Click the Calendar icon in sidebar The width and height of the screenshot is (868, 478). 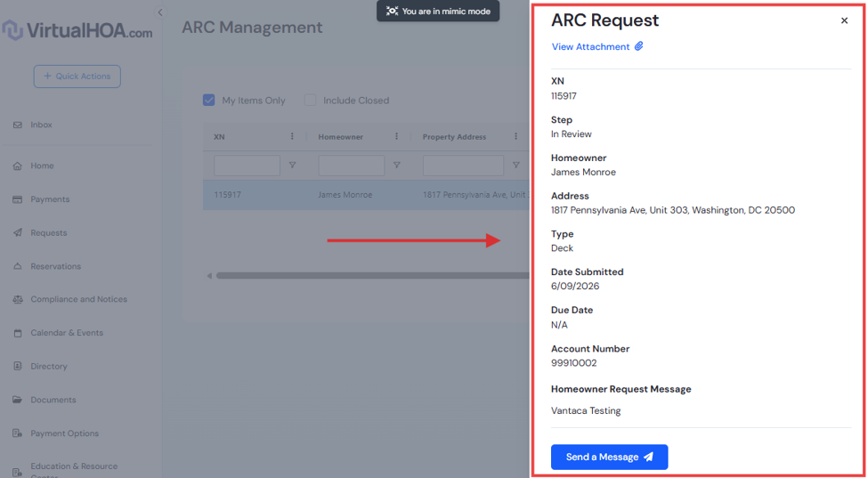pyautogui.click(x=17, y=333)
